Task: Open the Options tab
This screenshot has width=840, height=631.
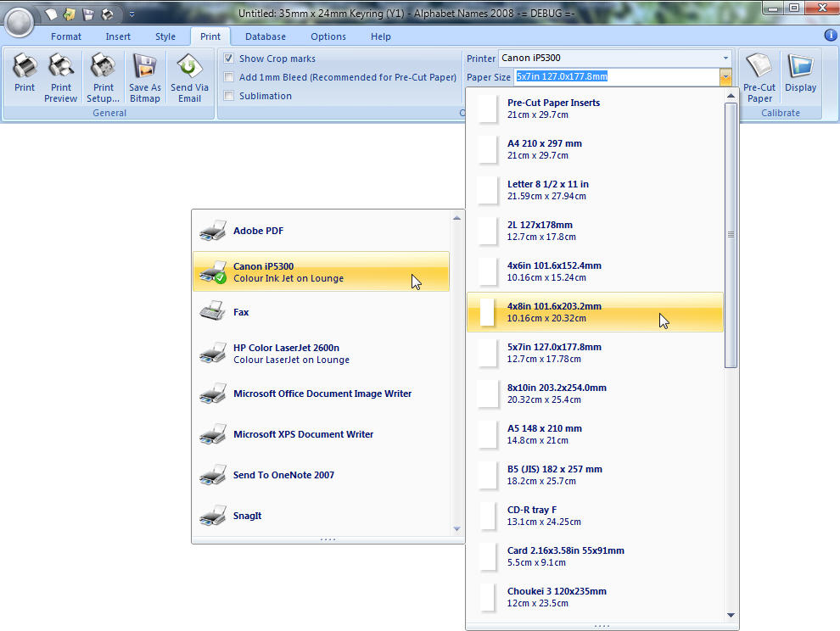Action: (x=328, y=36)
